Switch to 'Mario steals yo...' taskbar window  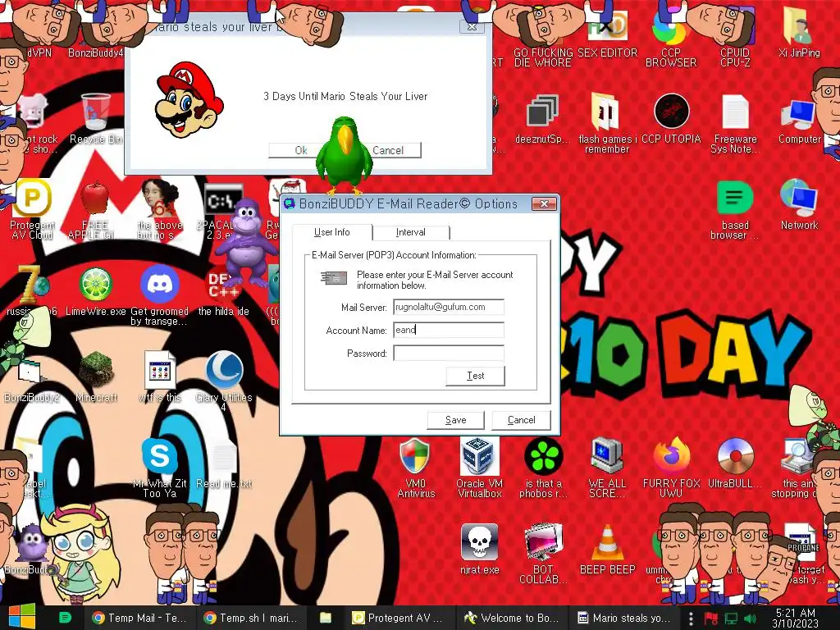tap(624, 618)
